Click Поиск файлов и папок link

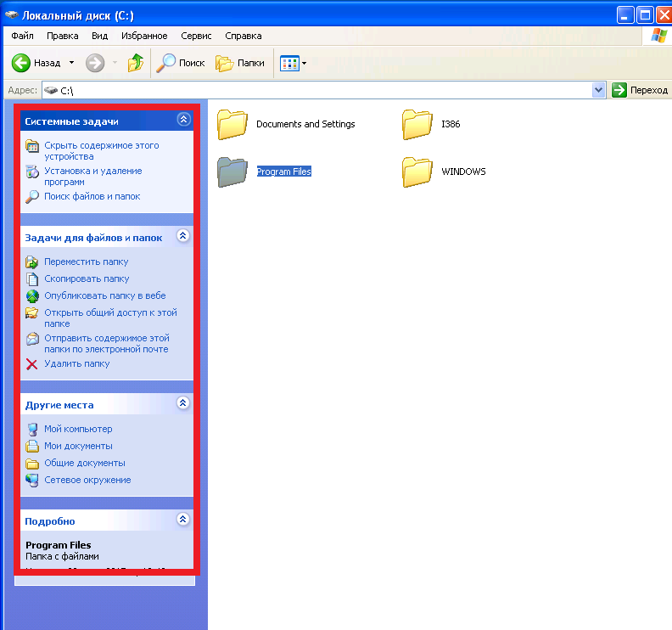(x=92, y=196)
